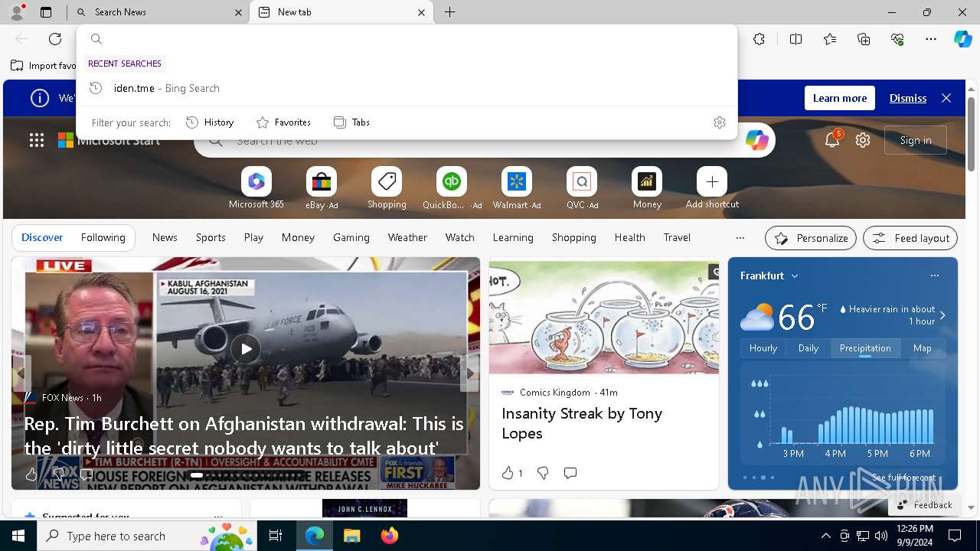Open a new browser tab
The image size is (980, 551).
pyautogui.click(x=449, y=12)
